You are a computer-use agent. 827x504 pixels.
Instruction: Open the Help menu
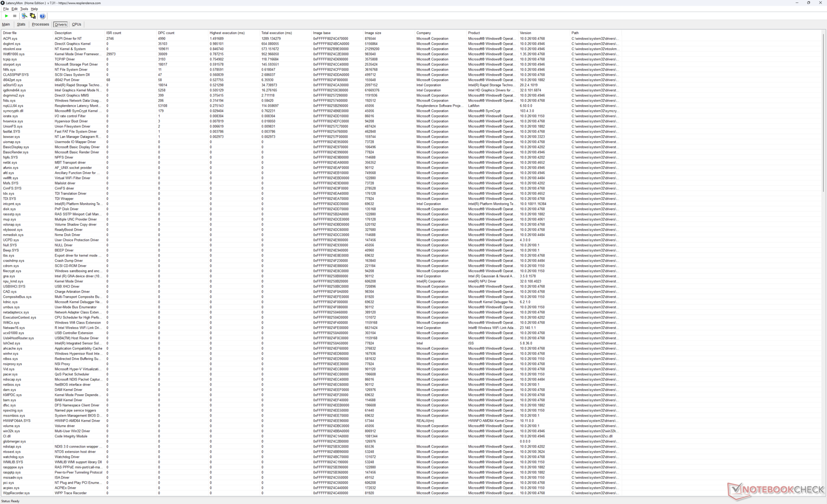click(x=34, y=9)
